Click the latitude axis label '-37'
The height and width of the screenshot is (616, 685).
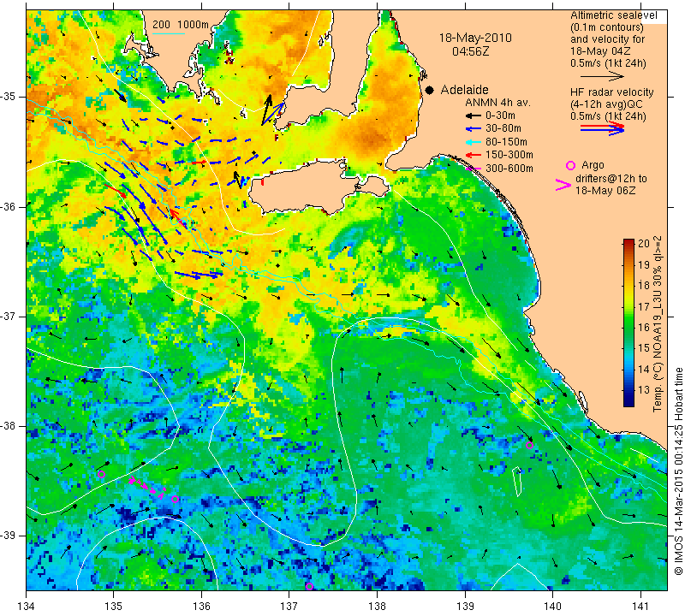pos(9,316)
